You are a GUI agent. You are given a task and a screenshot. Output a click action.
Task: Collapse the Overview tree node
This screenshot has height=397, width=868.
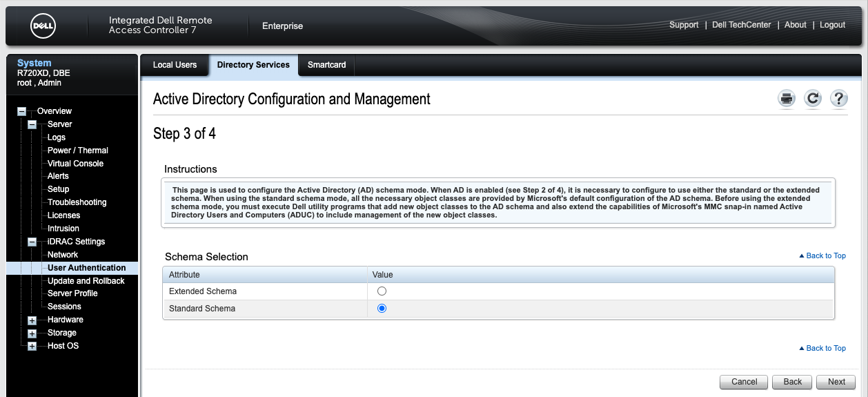(21, 111)
